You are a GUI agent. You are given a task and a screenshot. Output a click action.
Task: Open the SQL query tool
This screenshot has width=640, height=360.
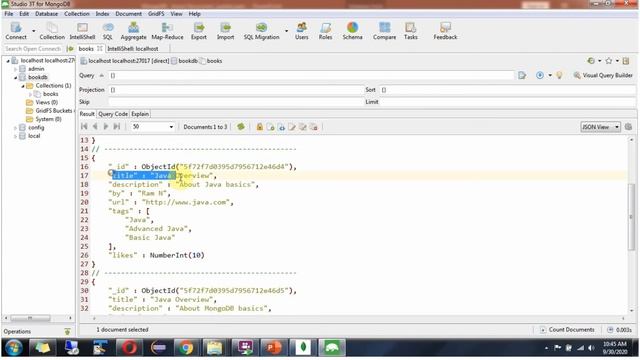pos(108,31)
